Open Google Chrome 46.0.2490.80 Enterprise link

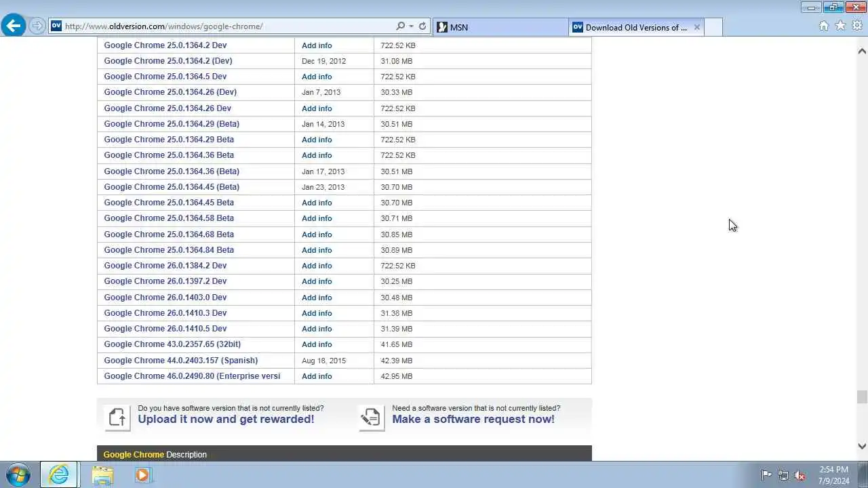click(x=192, y=376)
